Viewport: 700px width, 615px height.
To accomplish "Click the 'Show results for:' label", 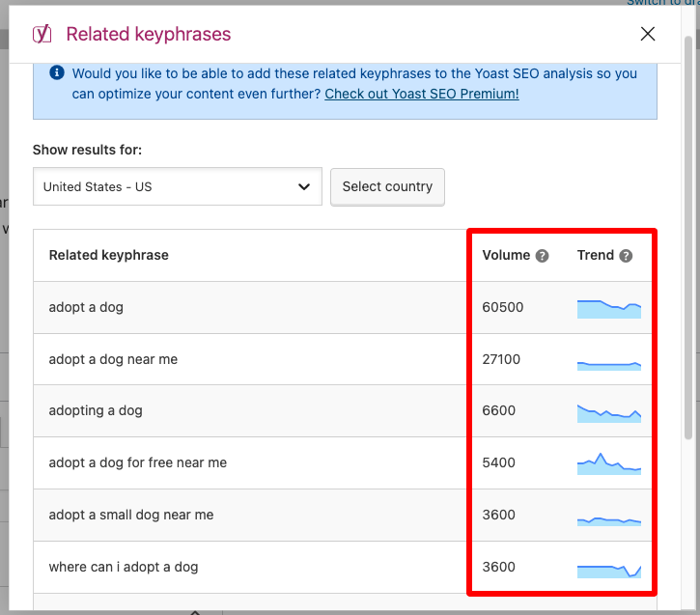I will (x=87, y=150).
